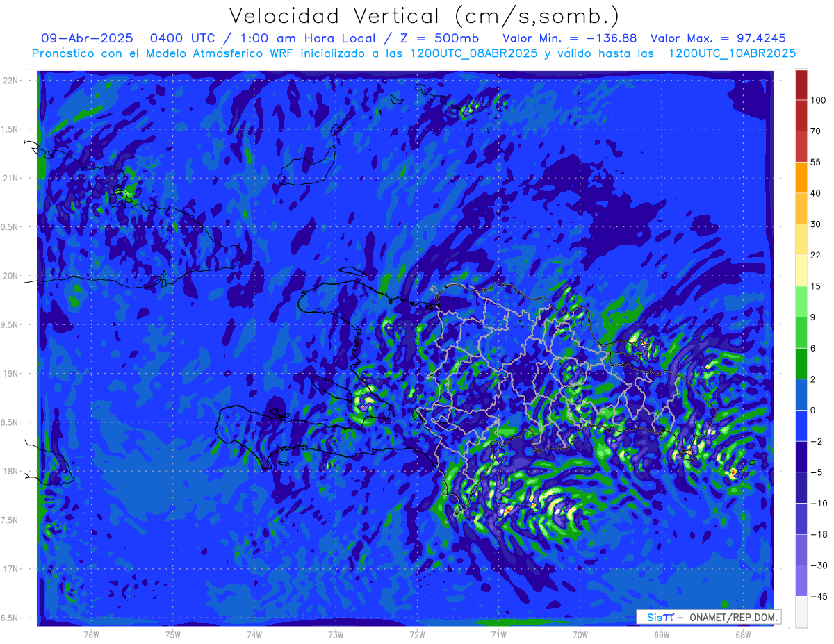This screenshot has height=644, width=834.
Task: Click the '6.5N' latitude label
Action: tap(9, 618)
